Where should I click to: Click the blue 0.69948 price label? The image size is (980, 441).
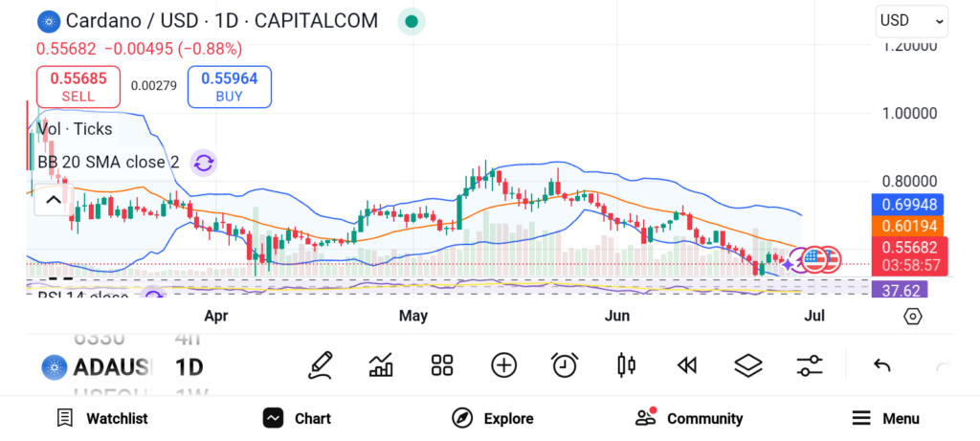point(907,205)
